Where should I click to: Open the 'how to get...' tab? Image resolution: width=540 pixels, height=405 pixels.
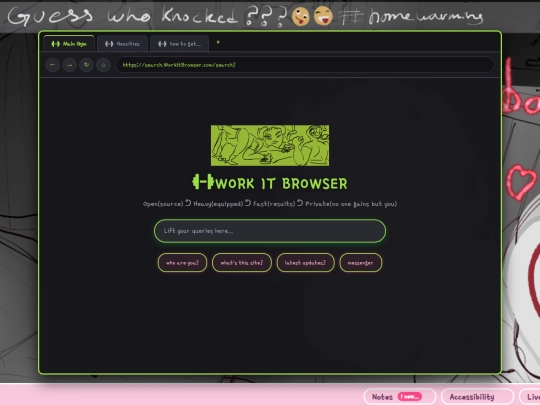coord(179,44)
